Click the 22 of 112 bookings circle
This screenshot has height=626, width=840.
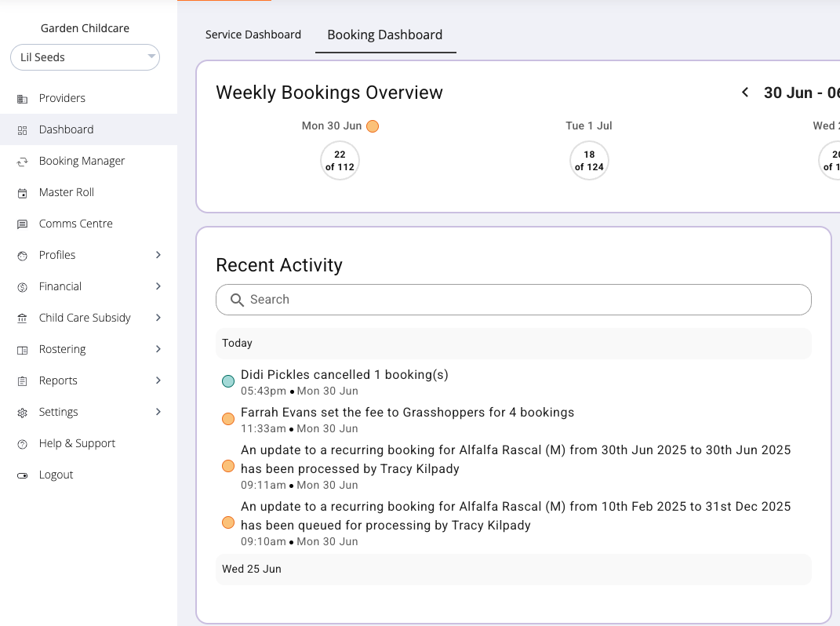340,160
